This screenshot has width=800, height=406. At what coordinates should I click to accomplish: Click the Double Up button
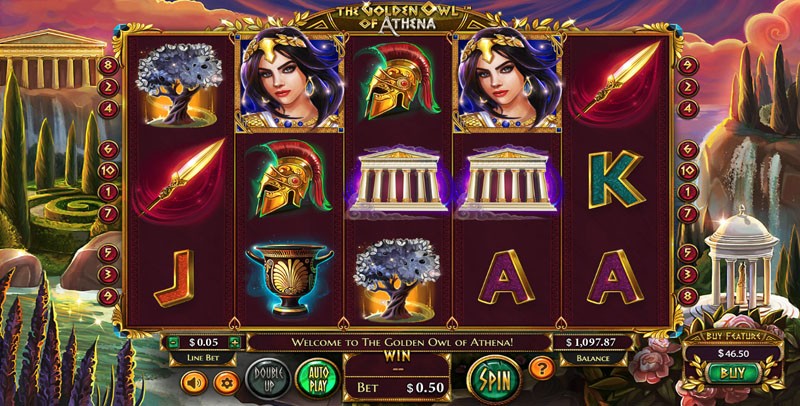[x=268, y=378]
